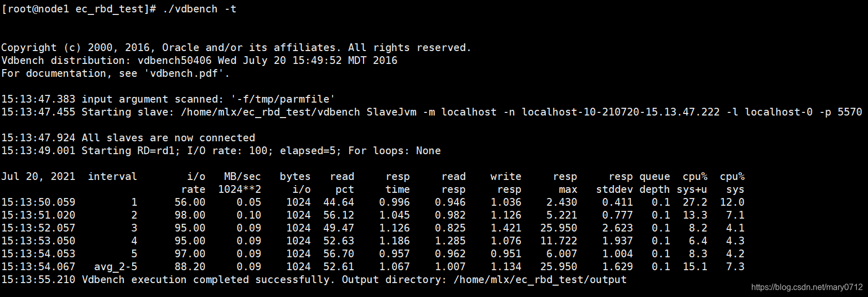Click timestamp '15:13:51.020'
This screenshot has height=297, width=868.
coord(38,215)
